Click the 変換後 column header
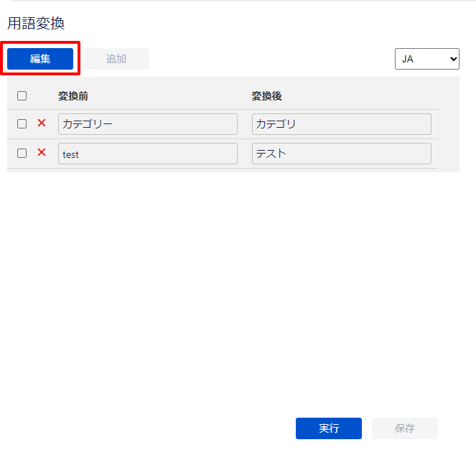 coord(266,95)
